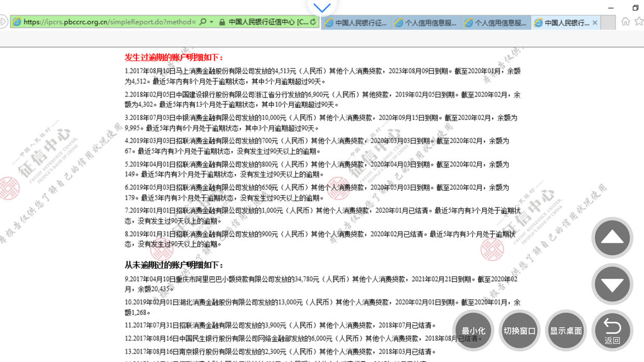Click entry 6 about 招联消费金融 650元 loan

(317, 192)
